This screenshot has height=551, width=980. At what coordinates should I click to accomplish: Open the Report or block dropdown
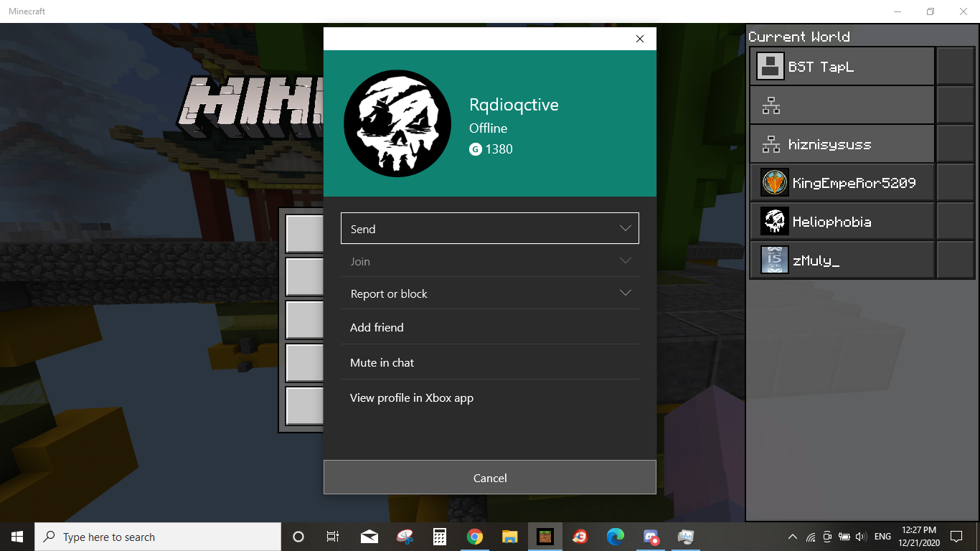tap(490, 293)
